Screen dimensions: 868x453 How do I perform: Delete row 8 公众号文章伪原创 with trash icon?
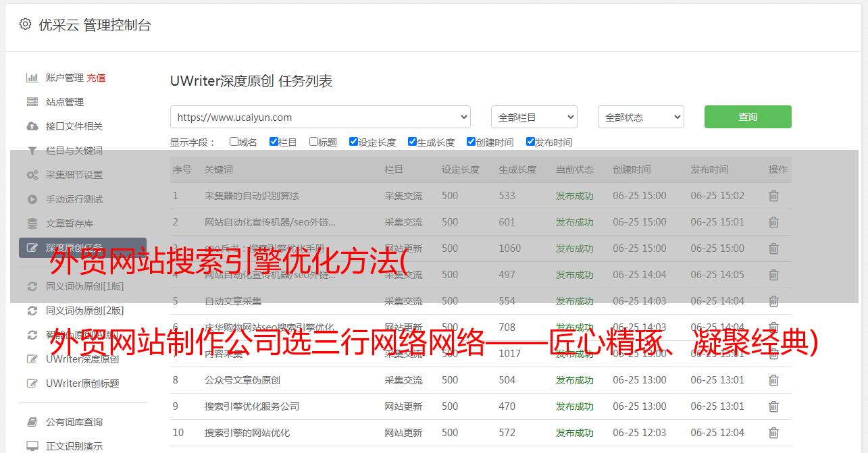(x=774, y=380)
